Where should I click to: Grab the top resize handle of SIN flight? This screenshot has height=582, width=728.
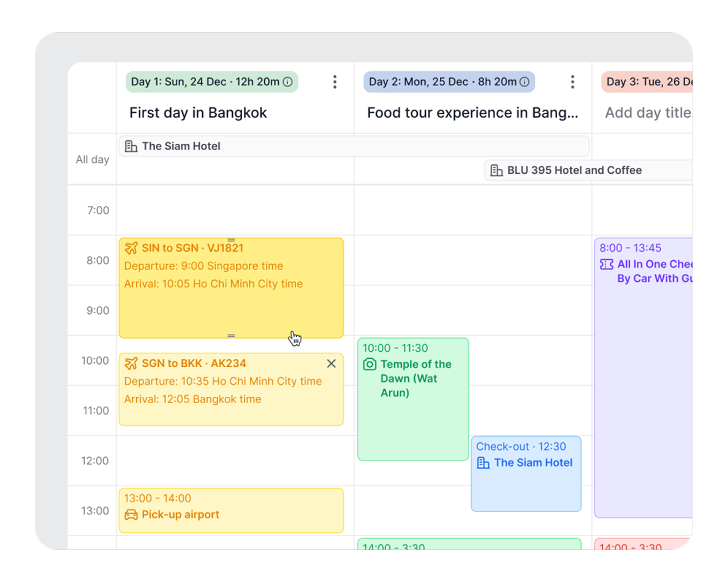(231, 240)
